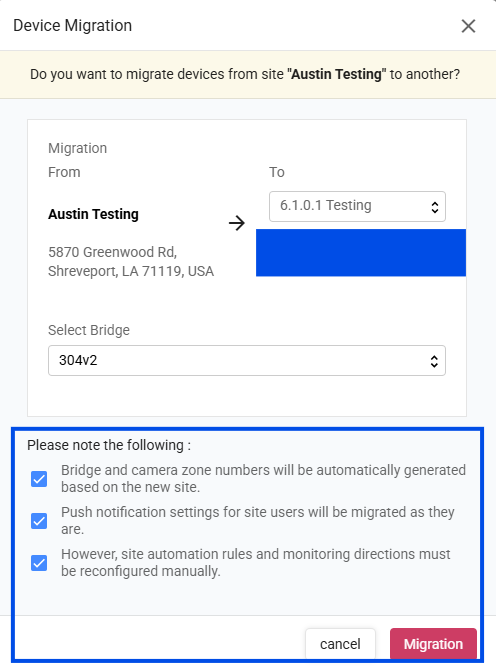
Task: Open the "6.1.0.1 Testing" destination site dropdown
Action: click(x=357, y=206)
